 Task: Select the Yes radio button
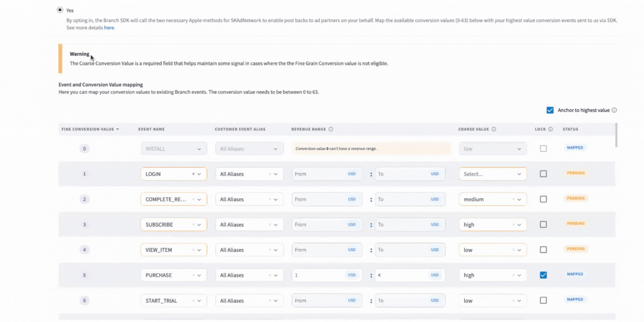[x=60, y=10]
